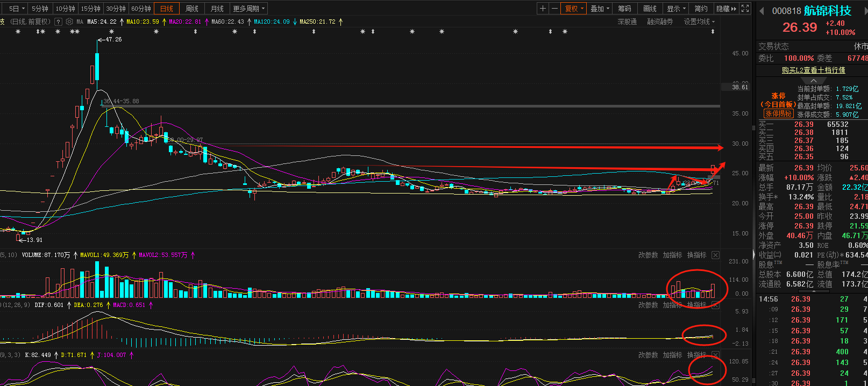Click the MA20:22.81 indicator label
Viewport: 868px width, 386px height.
pos(184,22)
